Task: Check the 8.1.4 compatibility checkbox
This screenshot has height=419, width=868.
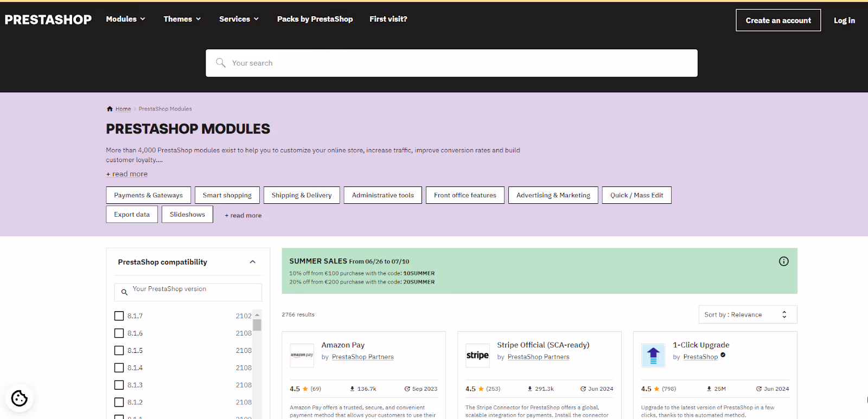Action: click(x=119, y=368)
